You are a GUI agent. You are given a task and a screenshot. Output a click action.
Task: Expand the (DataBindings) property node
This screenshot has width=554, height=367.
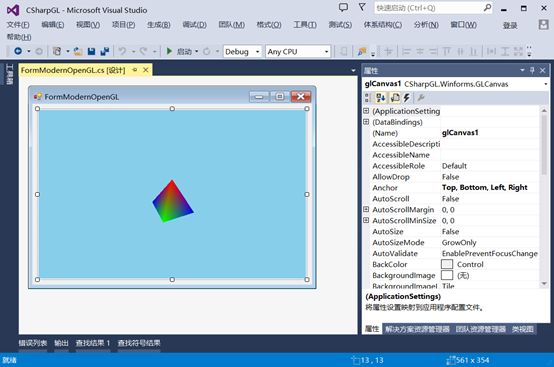point(366,122)
